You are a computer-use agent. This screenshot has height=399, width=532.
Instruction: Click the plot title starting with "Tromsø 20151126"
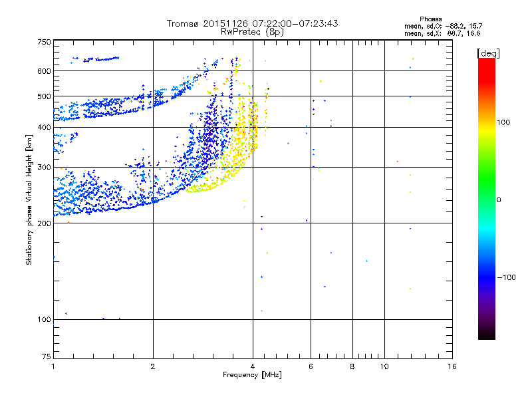point(252,23)
